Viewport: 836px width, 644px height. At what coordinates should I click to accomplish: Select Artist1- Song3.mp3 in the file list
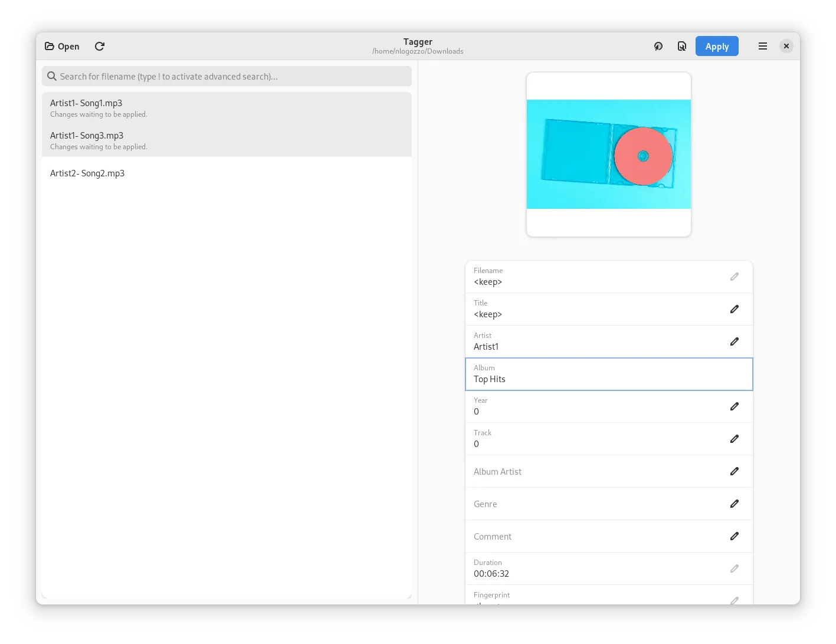pos(227,140)
